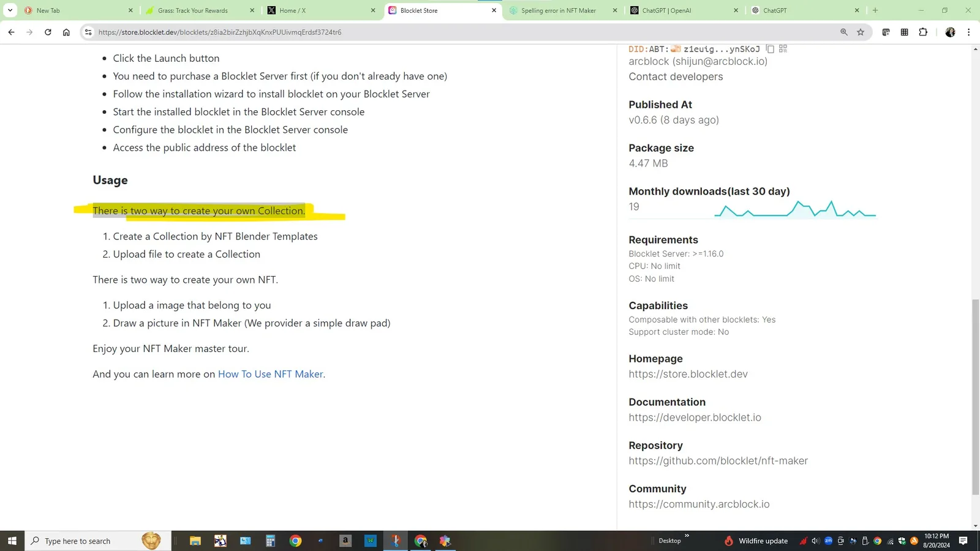Click the '4.47 MB' package size value
This screenshot has height=551, width=980.
[x=648, y=163]
